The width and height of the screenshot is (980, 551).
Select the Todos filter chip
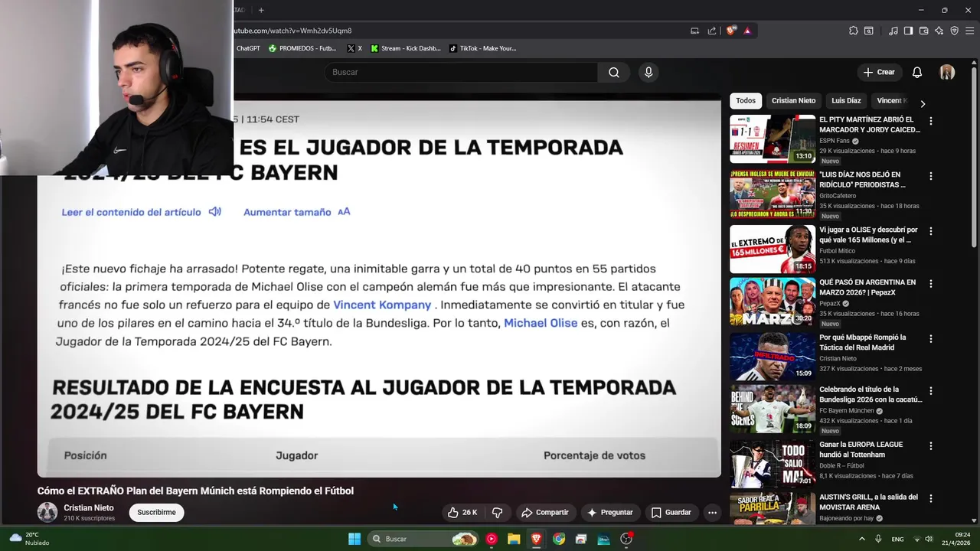point(746,100)
